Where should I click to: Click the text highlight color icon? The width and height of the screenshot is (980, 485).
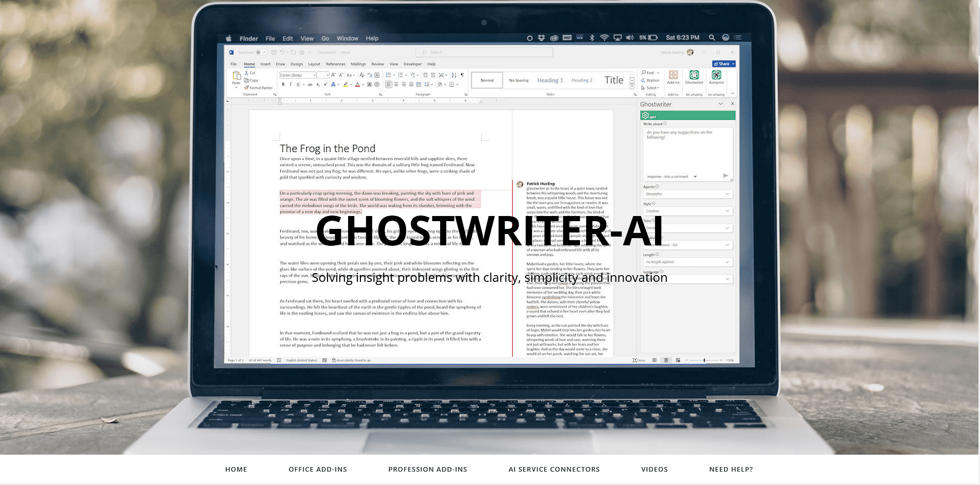pyautogui.click(x=346, y=84)
